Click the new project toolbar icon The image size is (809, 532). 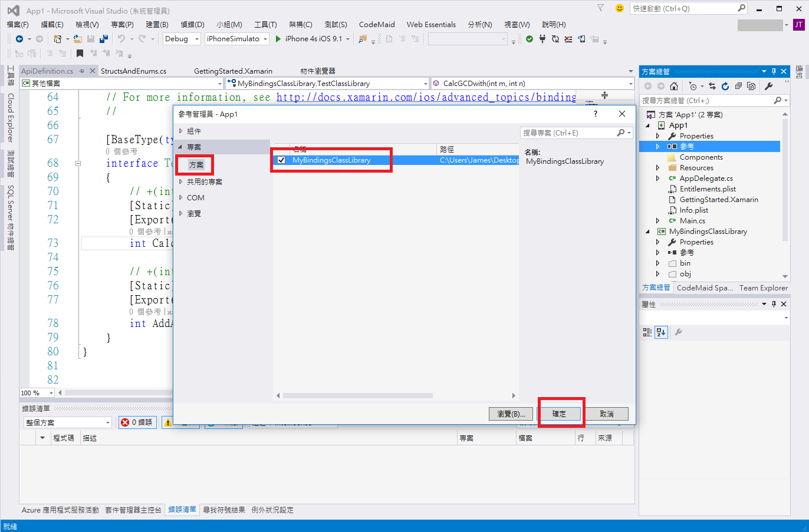click(57, 39)
